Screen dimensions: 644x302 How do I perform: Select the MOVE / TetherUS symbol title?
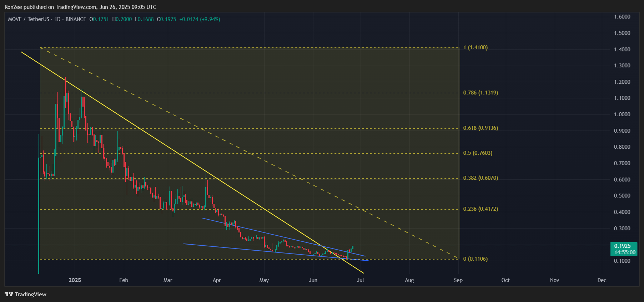(x=29, y=19)
